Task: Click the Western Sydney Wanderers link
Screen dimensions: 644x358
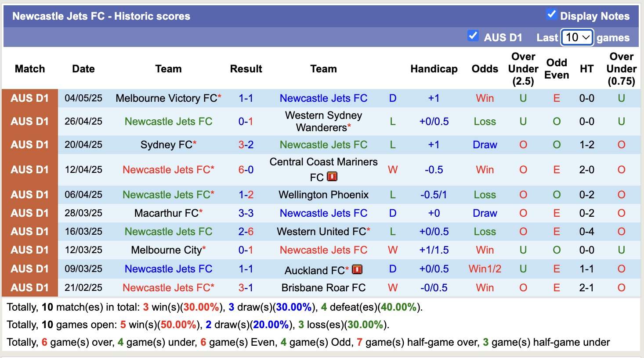Action: pyautogui.click(x=323, y=121)
